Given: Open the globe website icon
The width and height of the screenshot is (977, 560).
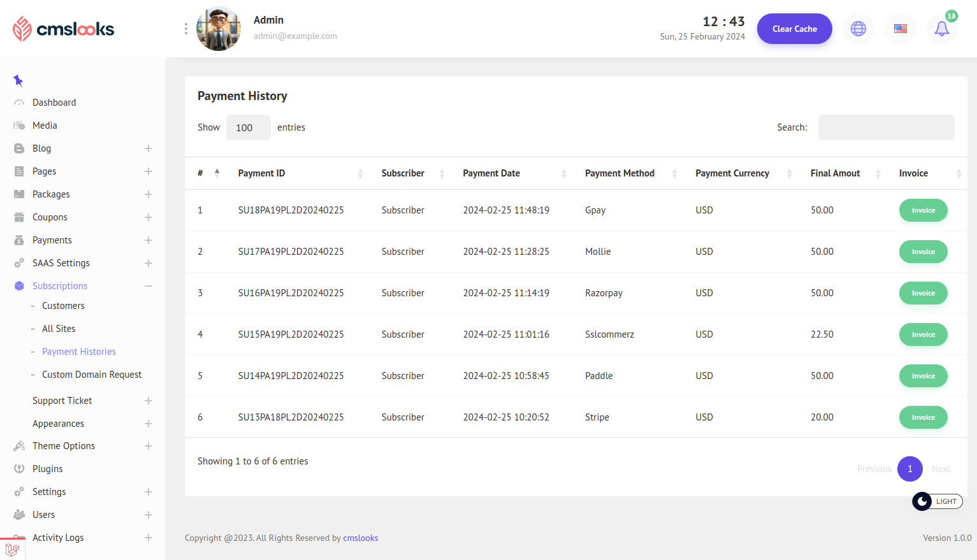Looking at the screenshot, I should pos(858,29).
